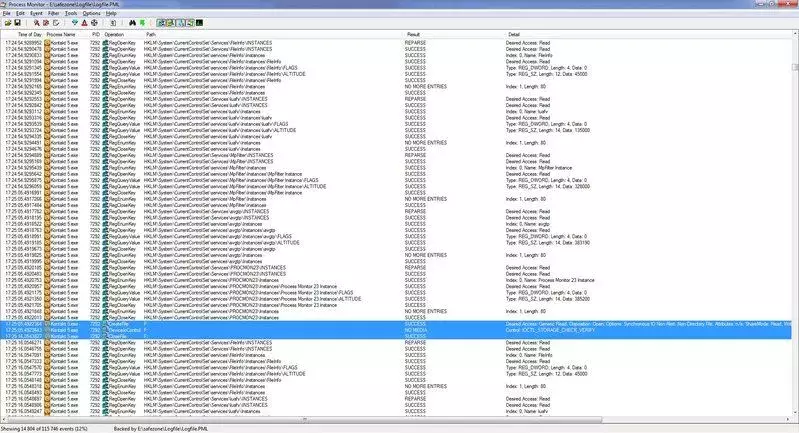Click the horizontal scrollbar left arrow
The height and width of the screenshot is (433, 799).
pyautogui.click(x=3, y=420)
